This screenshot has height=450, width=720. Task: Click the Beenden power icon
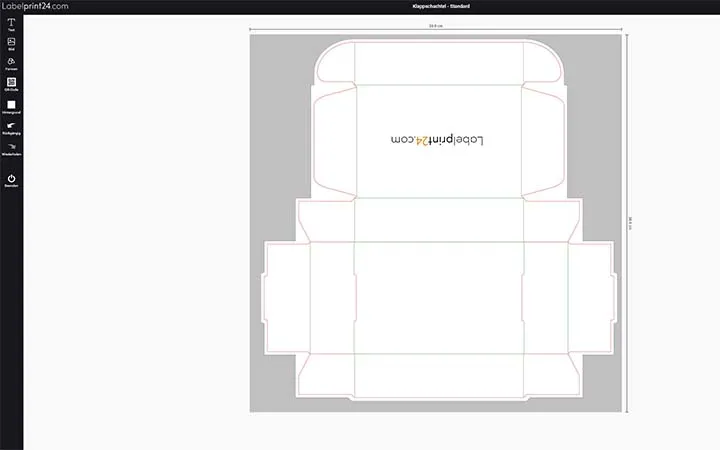pyautogui.click(x=11, y=179)
